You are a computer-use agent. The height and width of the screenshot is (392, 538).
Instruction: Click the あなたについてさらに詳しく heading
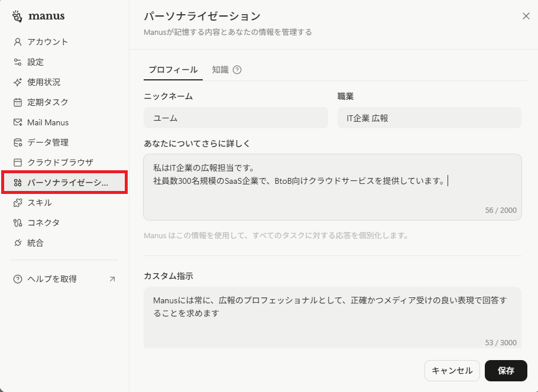pos(197,144)
